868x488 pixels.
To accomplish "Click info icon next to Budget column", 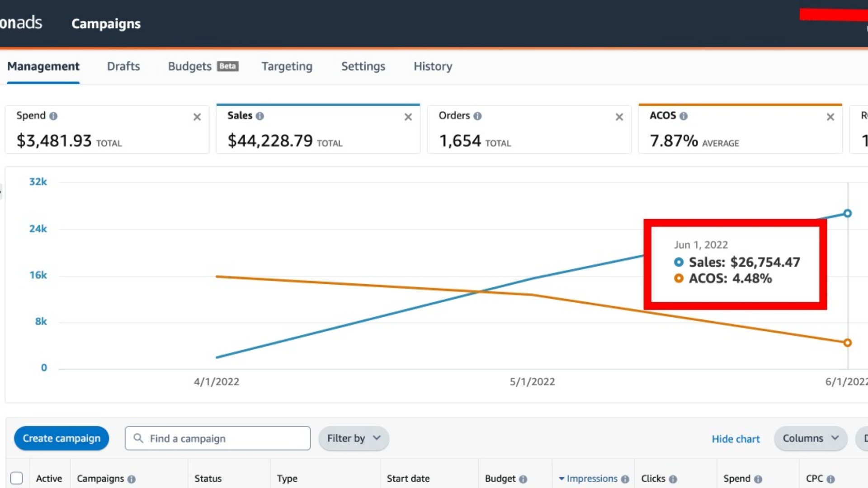I will (523, 479).
